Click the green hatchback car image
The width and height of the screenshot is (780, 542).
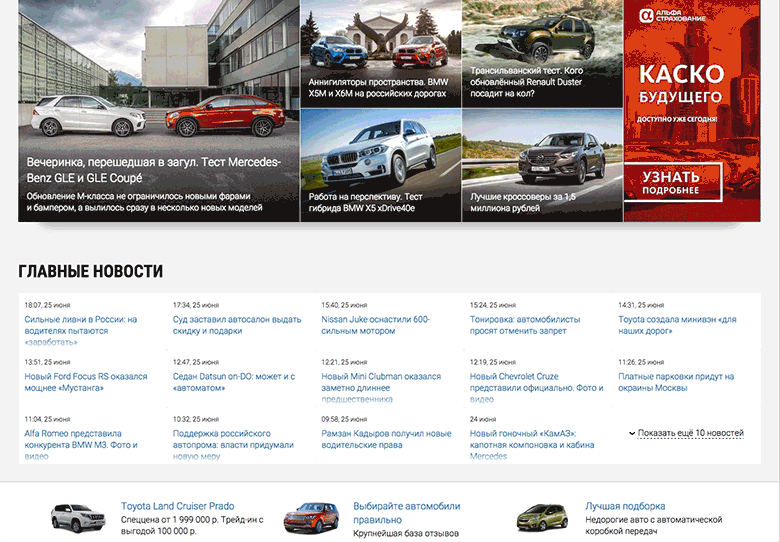click(542, 518)
